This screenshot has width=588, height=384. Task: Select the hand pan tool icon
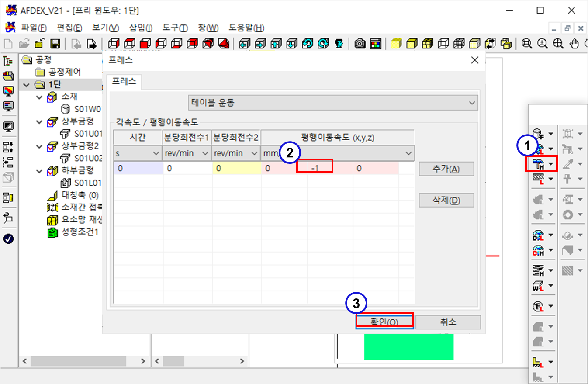coord(574,44)
